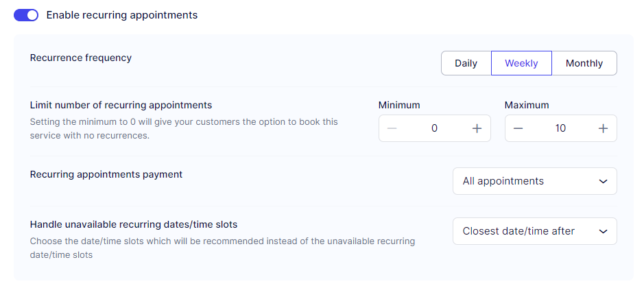
Task: Click the chevron arrow beside All appointments
Action: (603, 181)
